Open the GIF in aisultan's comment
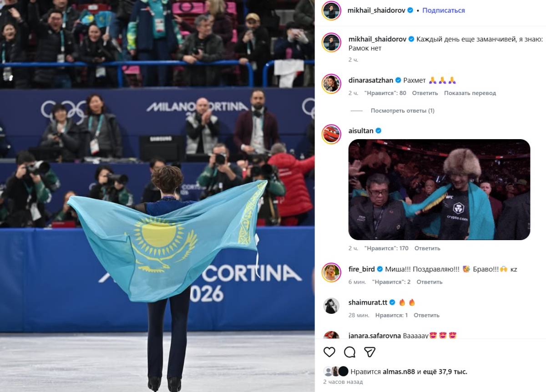This screenshot has width=546, height=392. (439, 190)
